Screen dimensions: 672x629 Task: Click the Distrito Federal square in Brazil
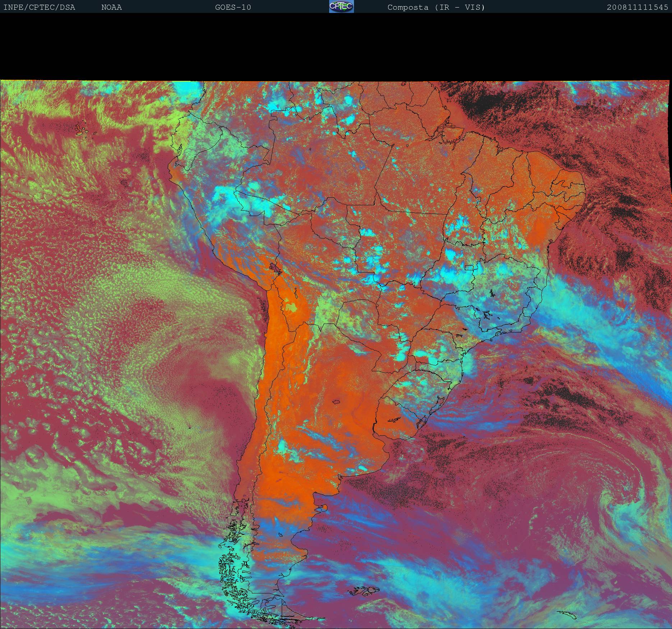469,267
